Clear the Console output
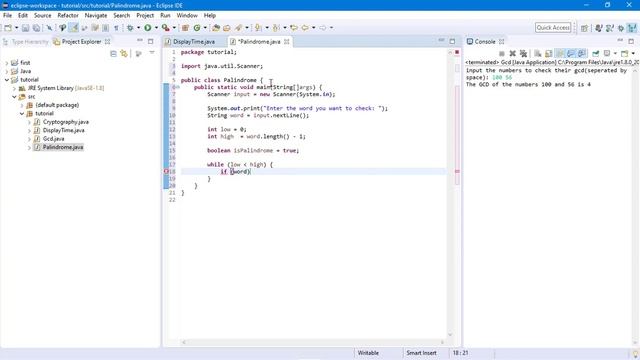 click(x=538, y=53)
